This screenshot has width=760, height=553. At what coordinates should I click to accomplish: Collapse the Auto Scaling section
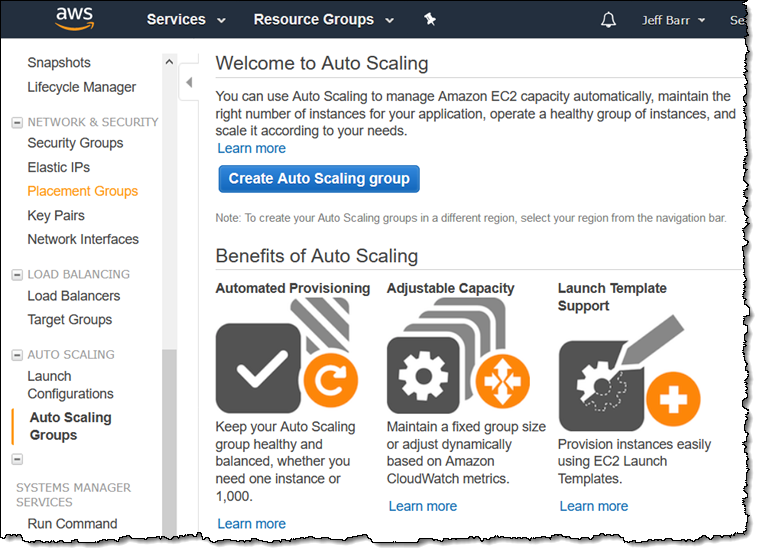tap(17, 354)
